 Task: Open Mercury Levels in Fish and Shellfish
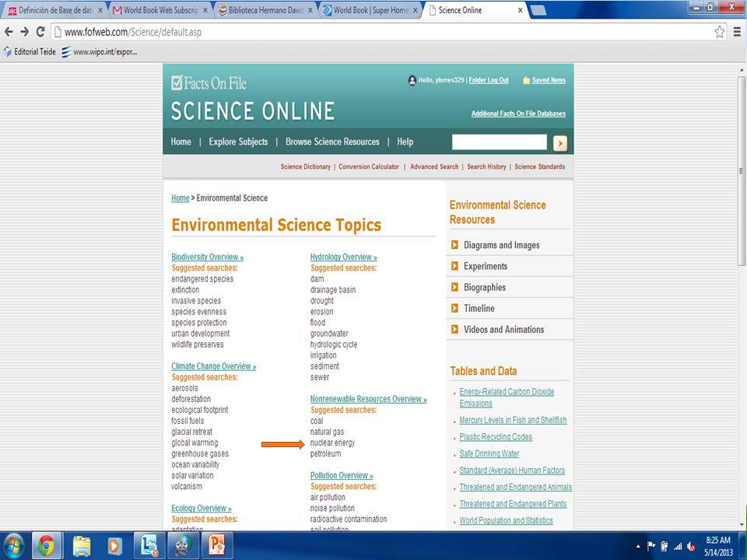[x=513, y=420]
